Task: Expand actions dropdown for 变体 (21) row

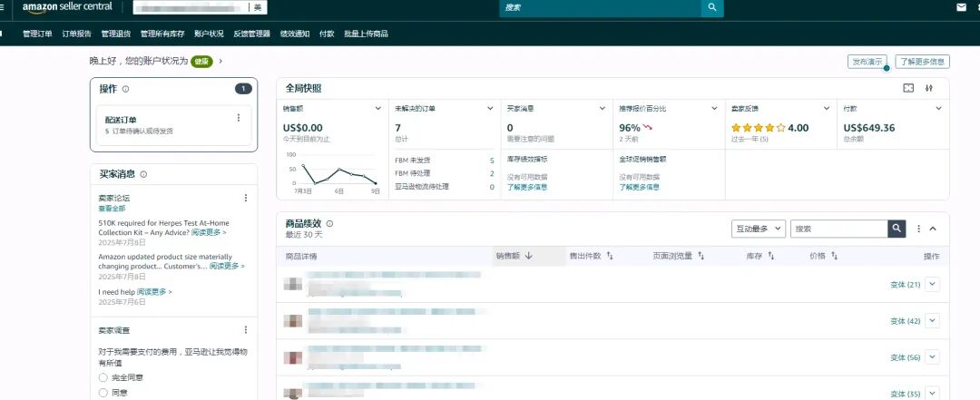Action: click(x=933, y=285)
